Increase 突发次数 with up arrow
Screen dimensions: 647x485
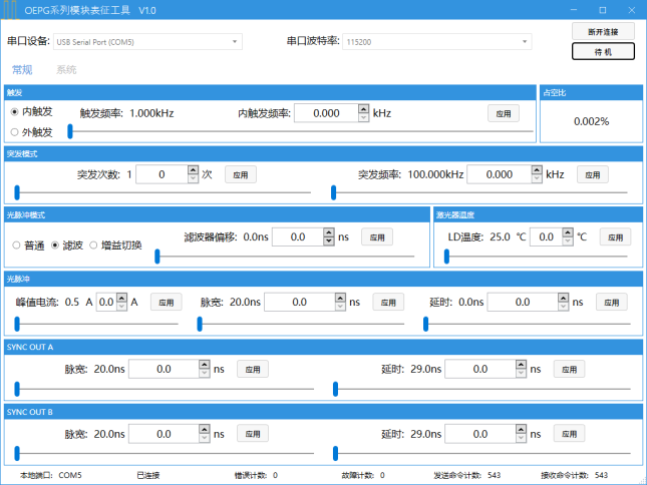tap(193, 170)
